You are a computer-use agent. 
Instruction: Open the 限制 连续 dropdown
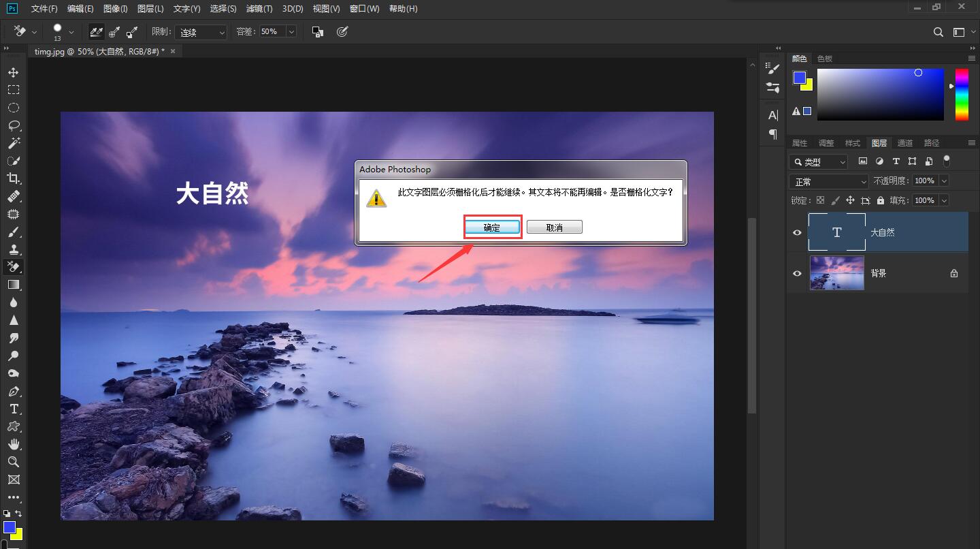200,31
